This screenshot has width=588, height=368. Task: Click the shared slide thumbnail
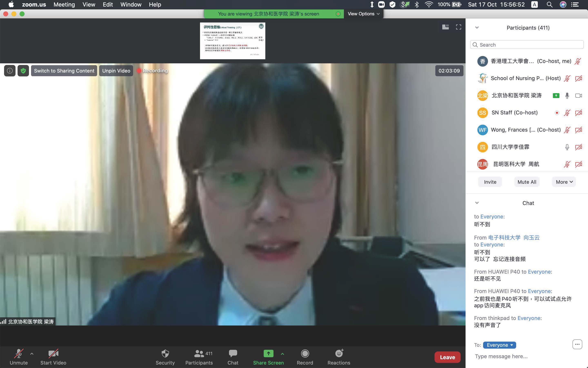pos(232,41)
